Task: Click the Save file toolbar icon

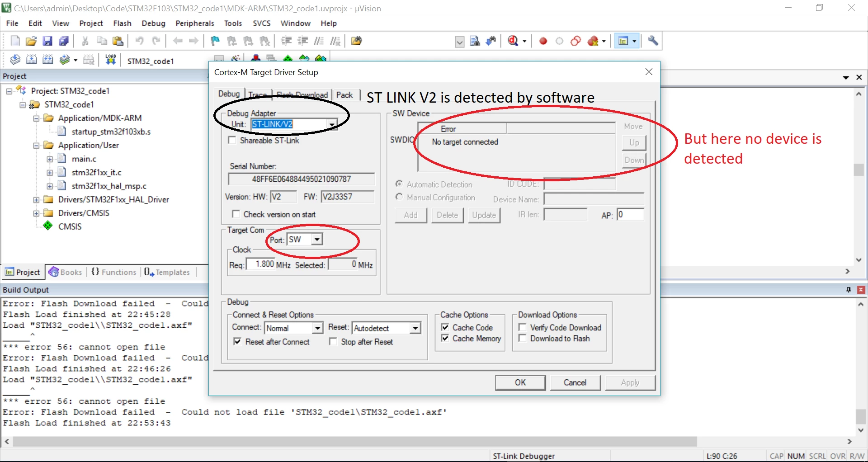Action: click(47, 41)
